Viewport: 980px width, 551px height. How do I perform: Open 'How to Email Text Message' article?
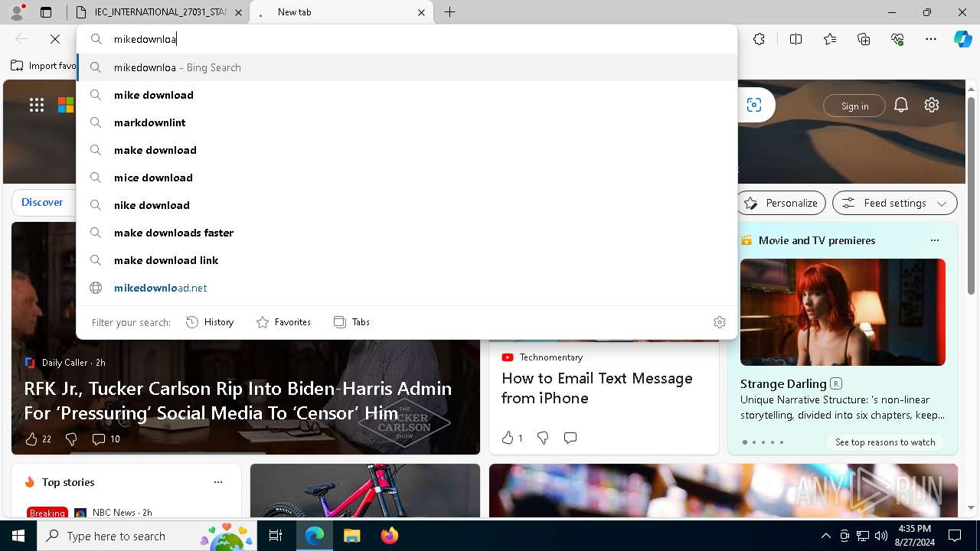click(597, 388)
